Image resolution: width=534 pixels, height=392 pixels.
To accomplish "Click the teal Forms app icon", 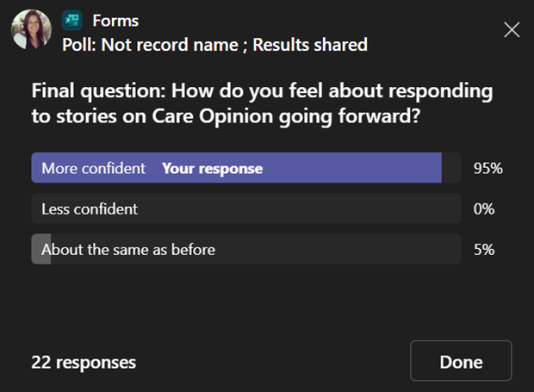I will (x=71, y=21).
